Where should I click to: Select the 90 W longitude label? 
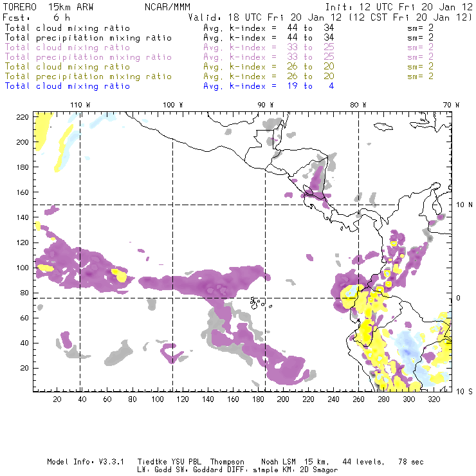[x=266, y=105]
